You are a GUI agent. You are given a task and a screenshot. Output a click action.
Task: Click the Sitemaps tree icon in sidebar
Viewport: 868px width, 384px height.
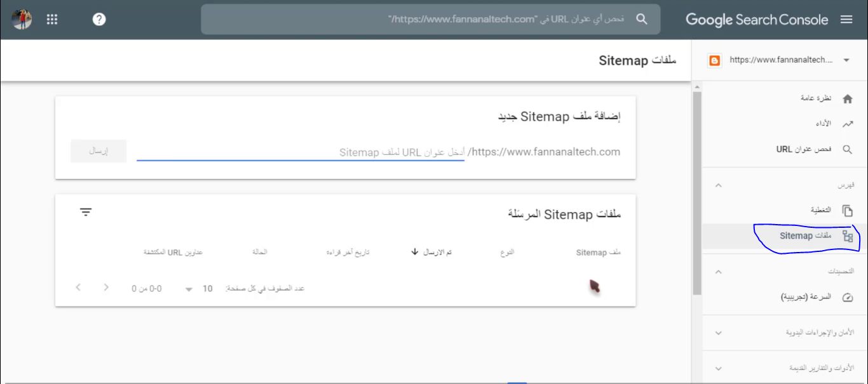(x=847, y=237)
